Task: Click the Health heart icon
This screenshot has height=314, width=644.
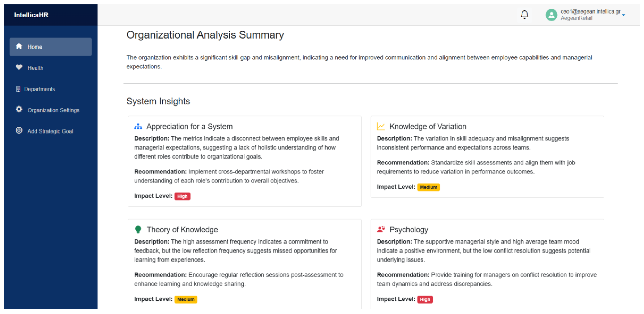Action: (x=19, y=67)
